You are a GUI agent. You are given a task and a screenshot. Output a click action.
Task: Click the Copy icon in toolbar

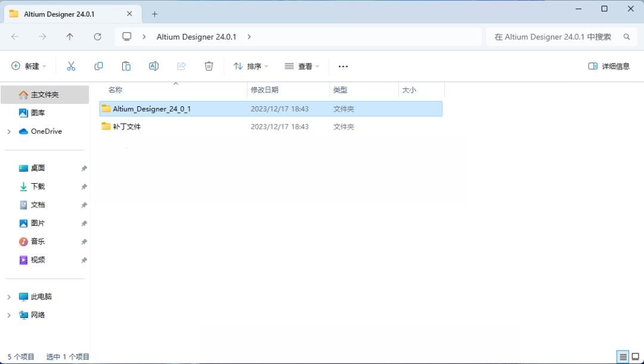(x=98, y=66)
